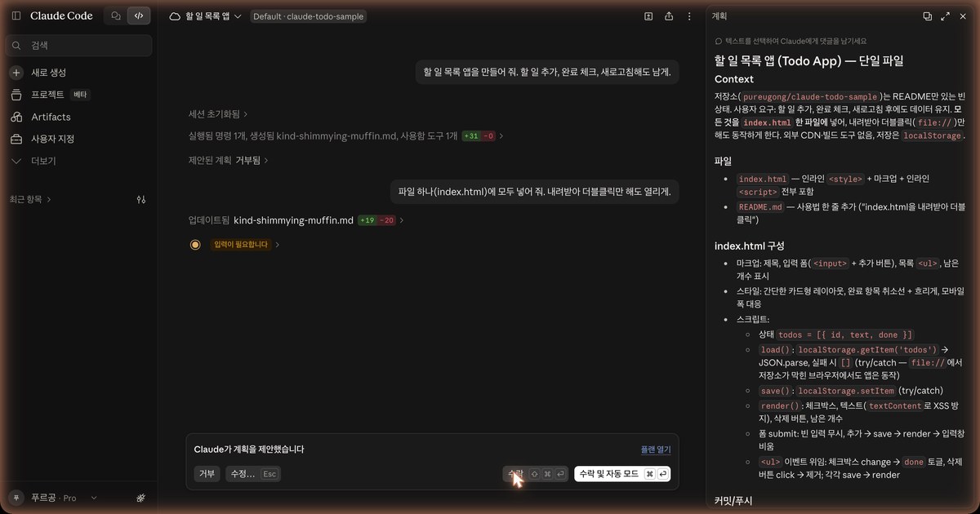Click the share icon in the header
Image resolution: width=980 pixels, height=514 pixels.
[x=669, y=16]
